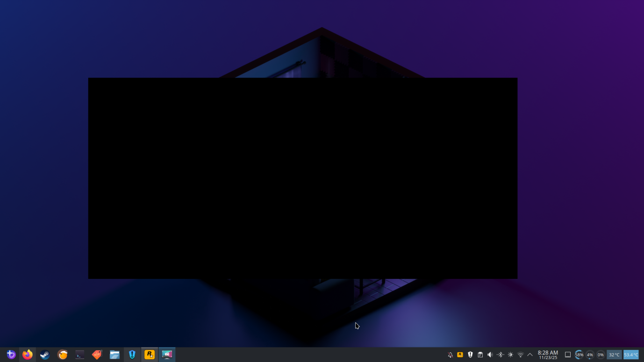The height and width of the screenshot is (362, 644).
Task: Click the focused screen recorder taskbar icon
Action: [166, 355]
